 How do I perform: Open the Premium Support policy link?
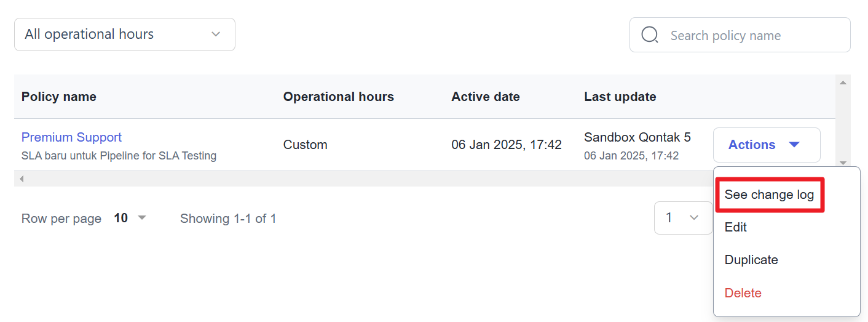(71, 137)
